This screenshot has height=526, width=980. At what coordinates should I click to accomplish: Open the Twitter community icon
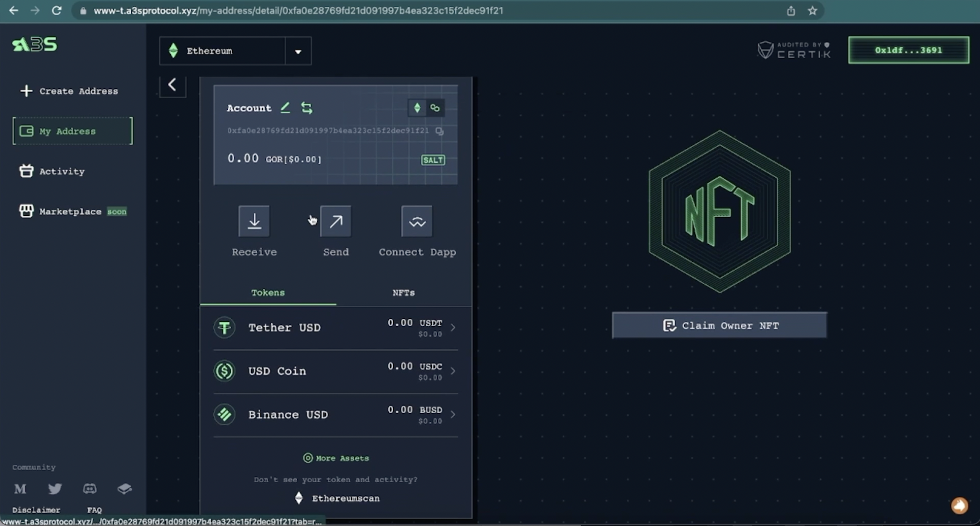pos(55,489)
